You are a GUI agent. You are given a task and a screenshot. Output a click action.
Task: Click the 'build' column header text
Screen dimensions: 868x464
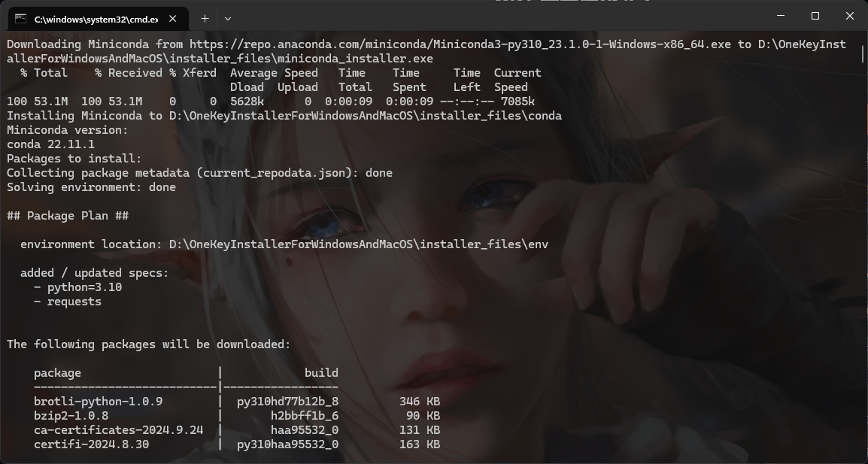point(321,373)
